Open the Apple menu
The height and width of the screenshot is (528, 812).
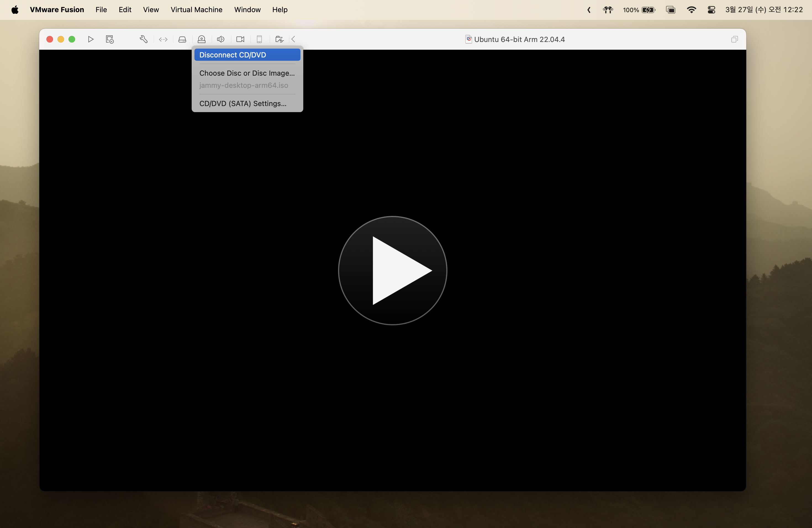click(x=15, y=10)
